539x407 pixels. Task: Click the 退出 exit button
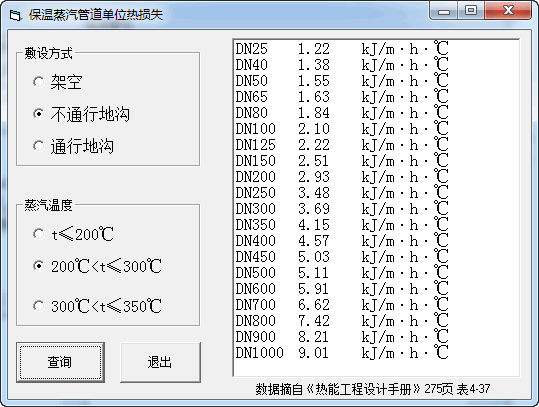tap(160, 362)
